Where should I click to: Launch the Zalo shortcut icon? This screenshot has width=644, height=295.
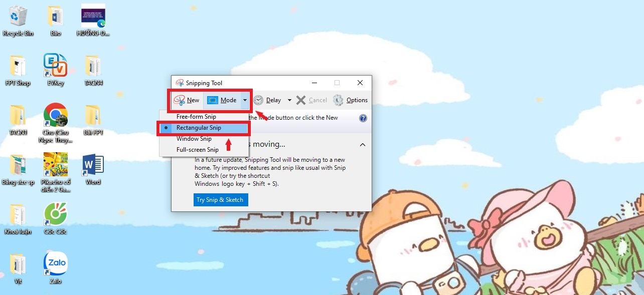point(55,268)
